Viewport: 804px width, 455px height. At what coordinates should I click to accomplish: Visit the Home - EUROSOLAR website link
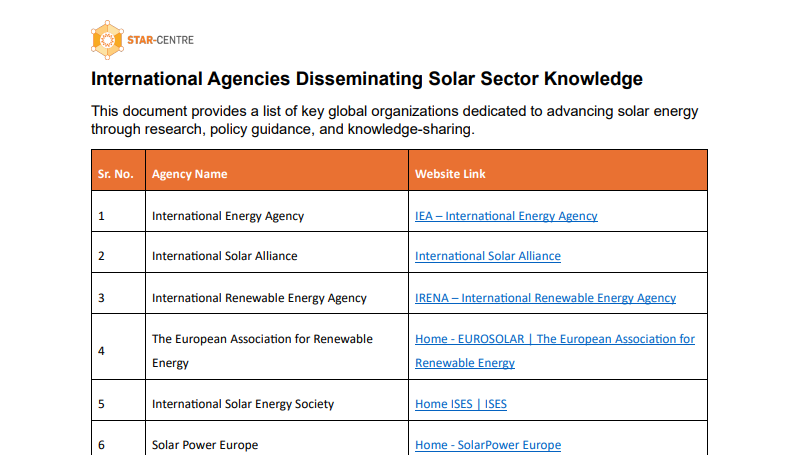(x=554, y=339)
